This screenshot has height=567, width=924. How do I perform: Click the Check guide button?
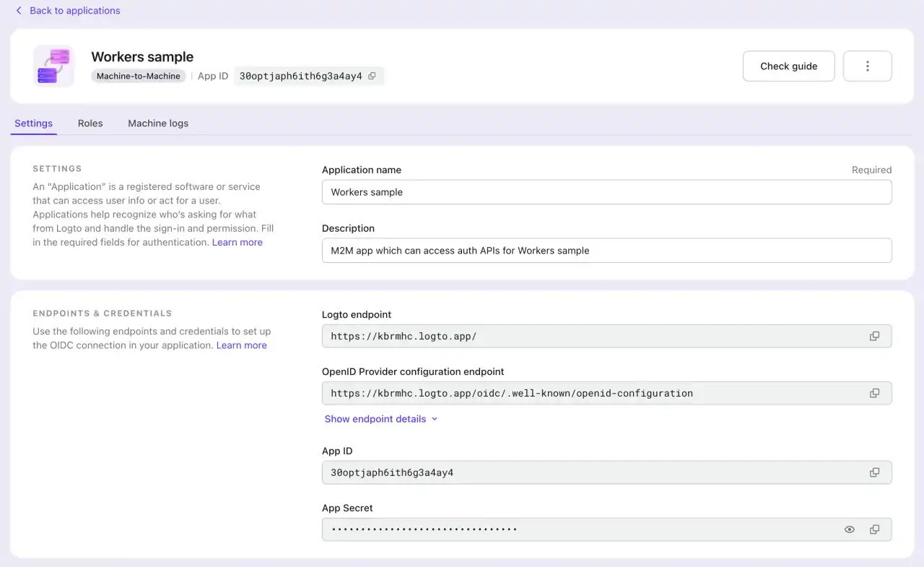(x=788, y=66)
